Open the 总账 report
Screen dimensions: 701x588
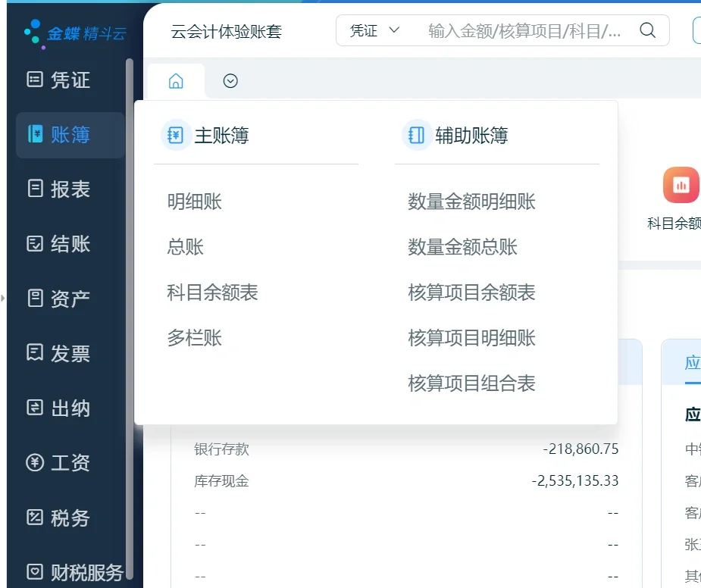(x=184, y=247)
